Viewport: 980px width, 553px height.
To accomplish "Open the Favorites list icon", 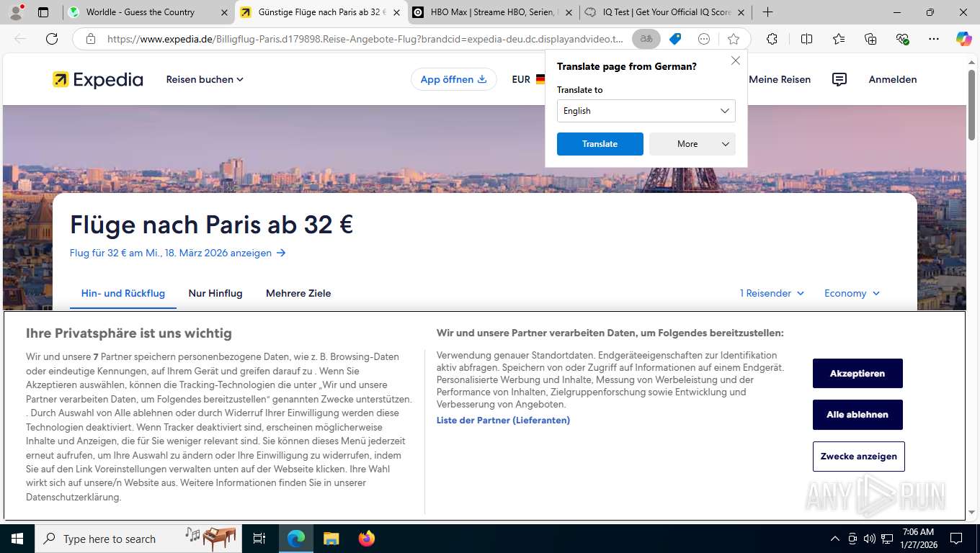I will (839, 39).
